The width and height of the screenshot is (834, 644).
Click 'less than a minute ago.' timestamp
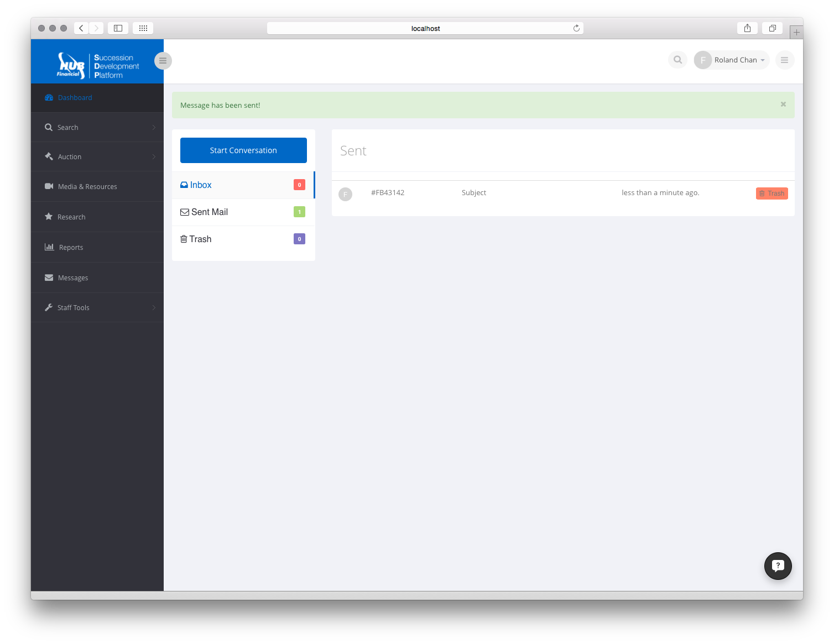660,192
